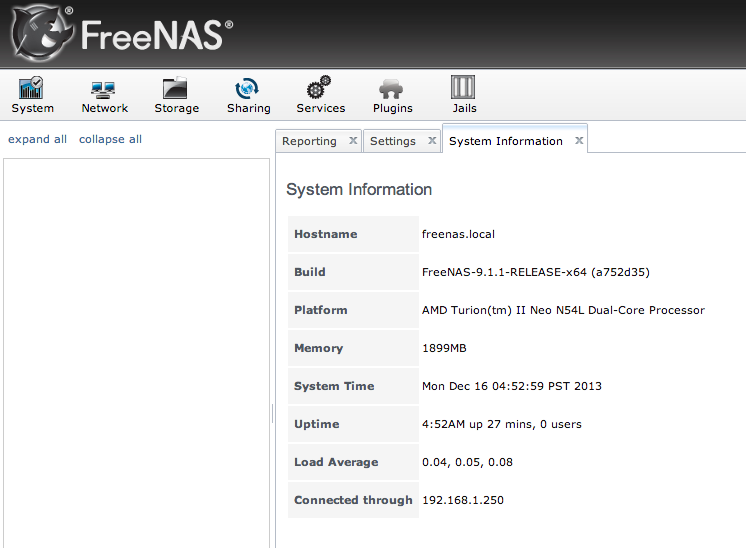Click the Connected through row label
Image resolution: width=746 pixels, height=548 pixels.
[x=353, y=500]
